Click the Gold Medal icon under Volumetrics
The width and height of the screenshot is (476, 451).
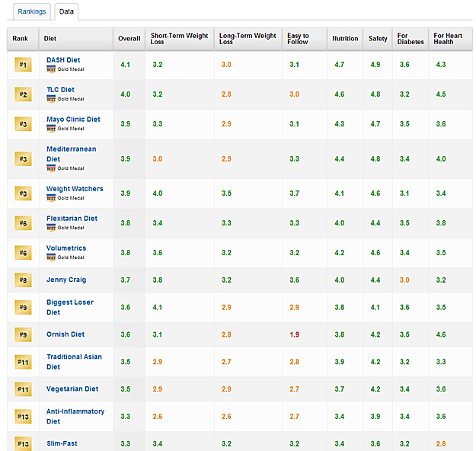coord(51,257)
